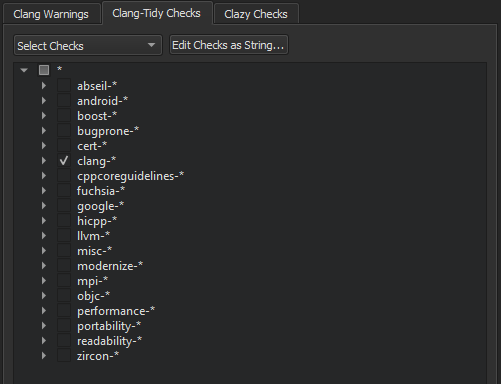Select the modernize-* row label

(110, 266)
